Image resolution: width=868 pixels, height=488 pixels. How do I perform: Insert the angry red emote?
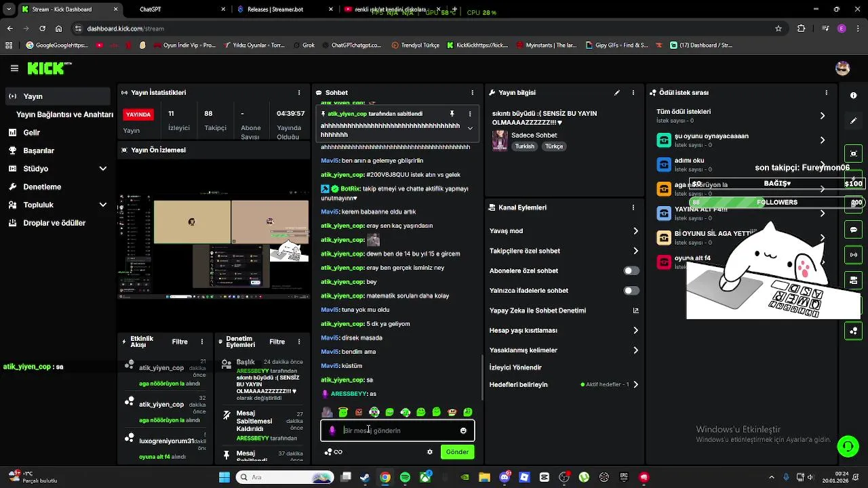pyautogui.click(x=359, y=412)
